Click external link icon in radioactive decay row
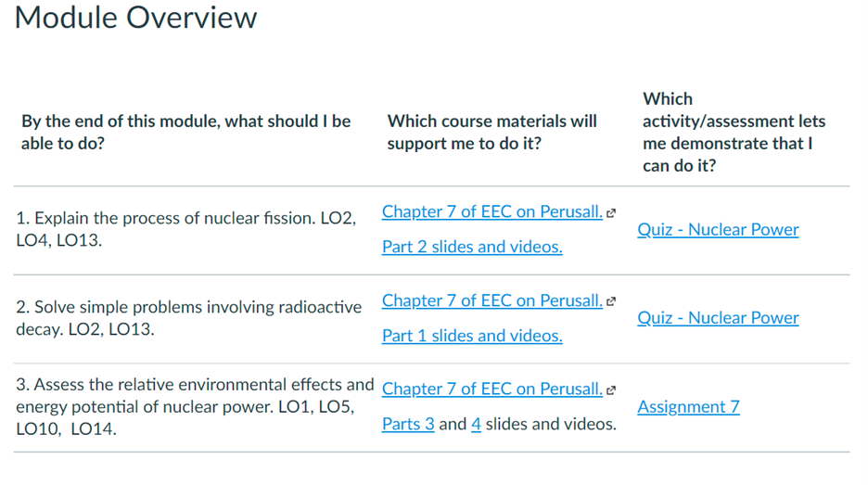This screenshot has width=868, height=485. [x=611, y=301]
